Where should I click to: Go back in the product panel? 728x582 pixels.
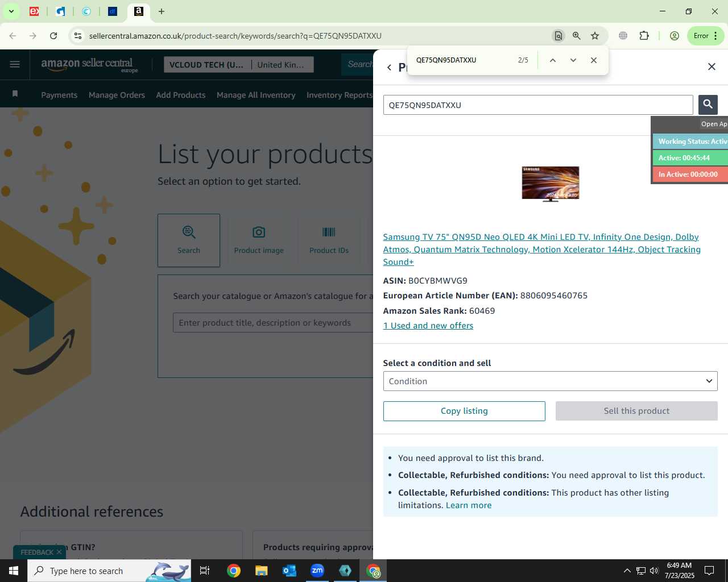click(389, 67)
